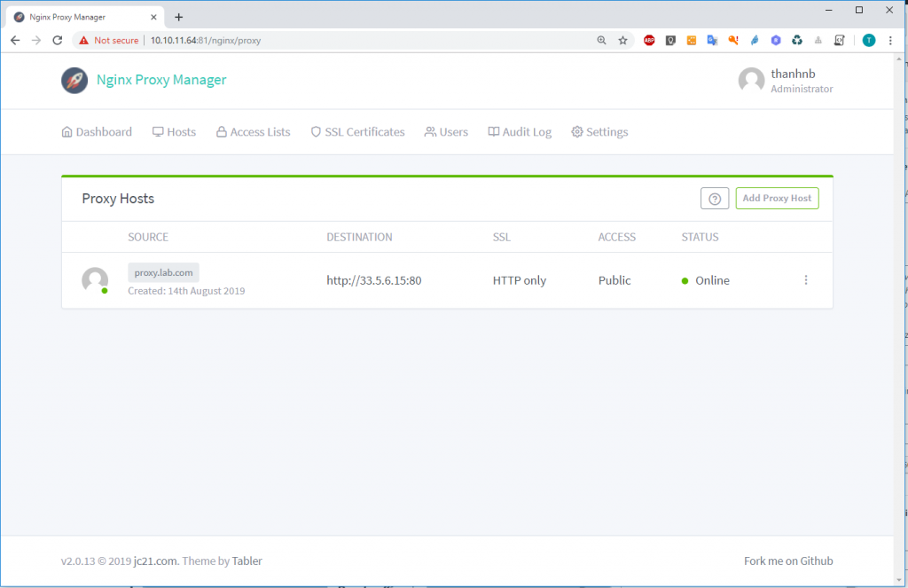Click the Google Translate extension icon
Image resolution: width=908 pixels, height=588 pixels.
712,40
